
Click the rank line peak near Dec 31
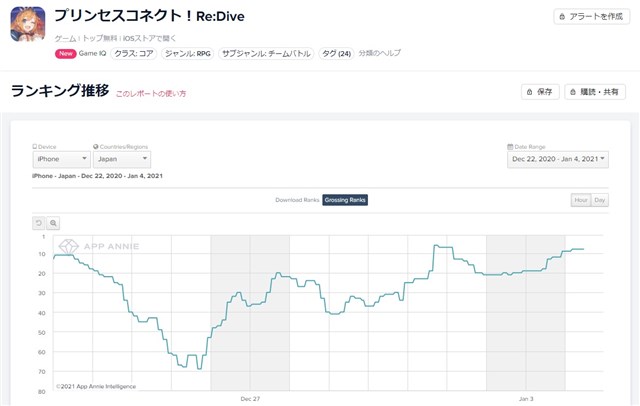436,246
